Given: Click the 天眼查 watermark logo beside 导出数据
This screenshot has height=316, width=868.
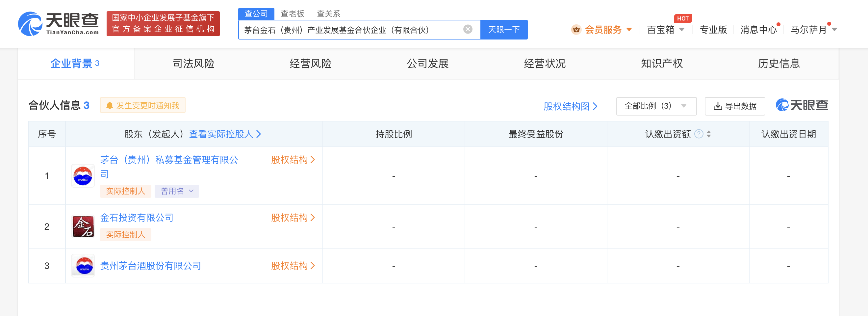Looking at the screenshot, I should [x=802, y=105].
